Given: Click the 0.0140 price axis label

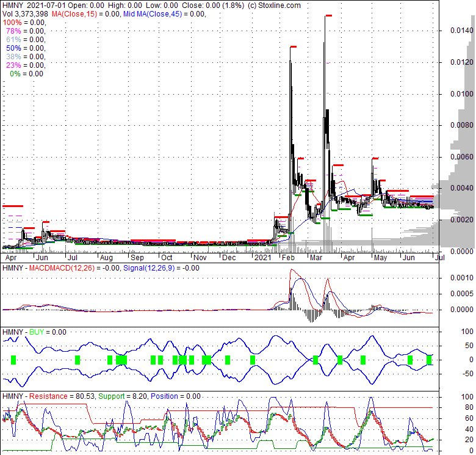Looking at the screenshot, I should pos(462,31).
